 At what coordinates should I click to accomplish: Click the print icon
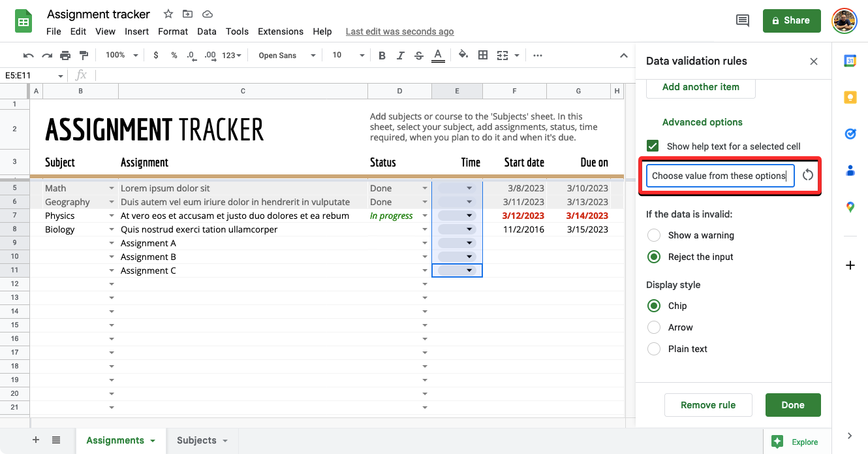click(65, 56)
